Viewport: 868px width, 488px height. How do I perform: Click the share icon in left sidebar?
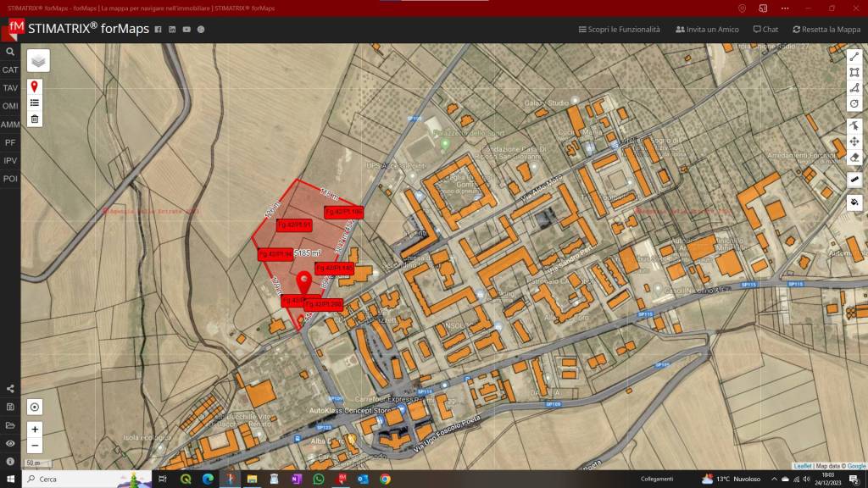click(x=10, y=389)
